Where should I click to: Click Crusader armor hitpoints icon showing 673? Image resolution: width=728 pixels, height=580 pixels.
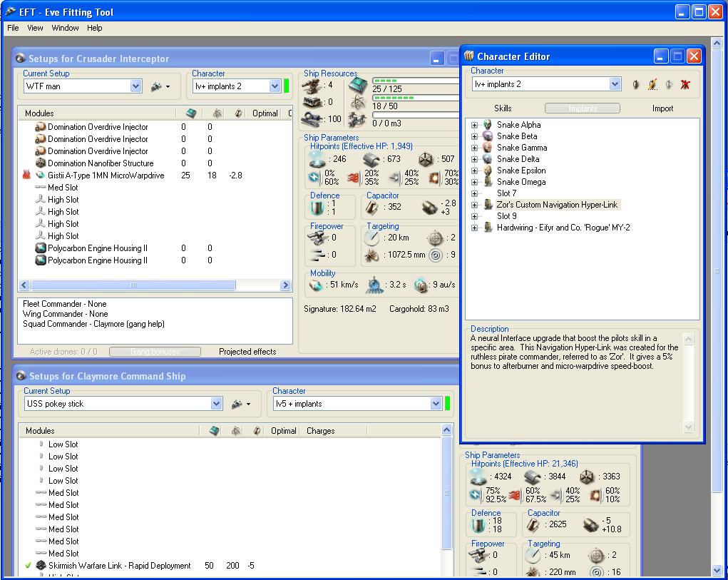pos(371,159)
